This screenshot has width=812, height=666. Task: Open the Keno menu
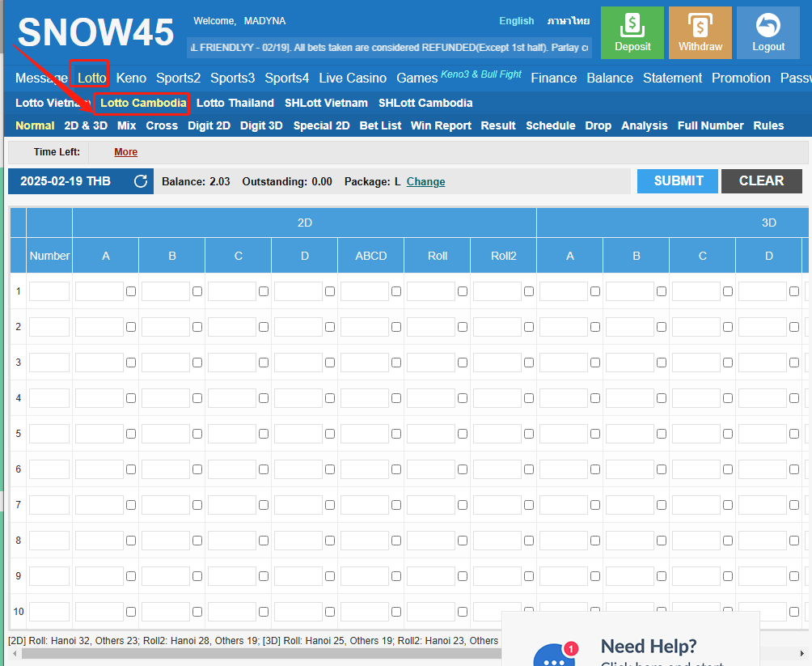pos(131,78)
